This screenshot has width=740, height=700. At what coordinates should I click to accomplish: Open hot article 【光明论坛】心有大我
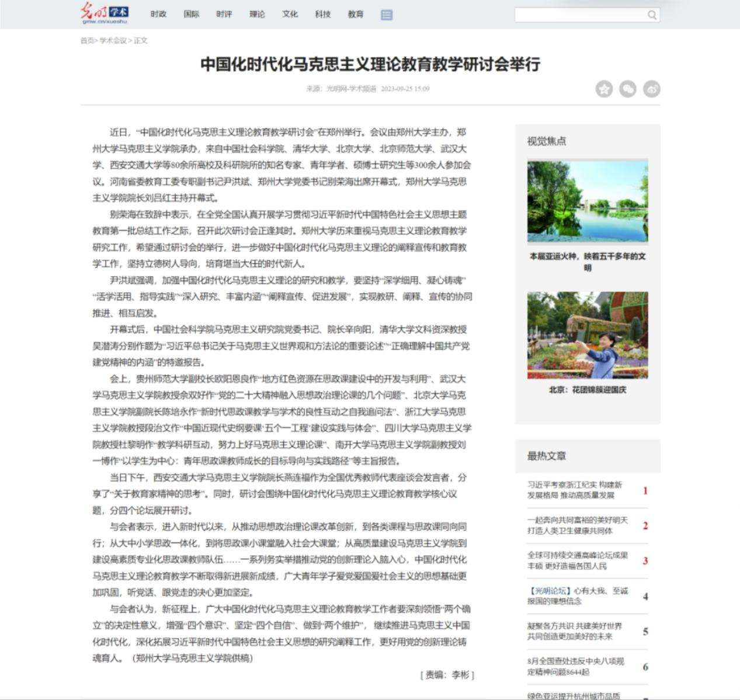[578, 596]
